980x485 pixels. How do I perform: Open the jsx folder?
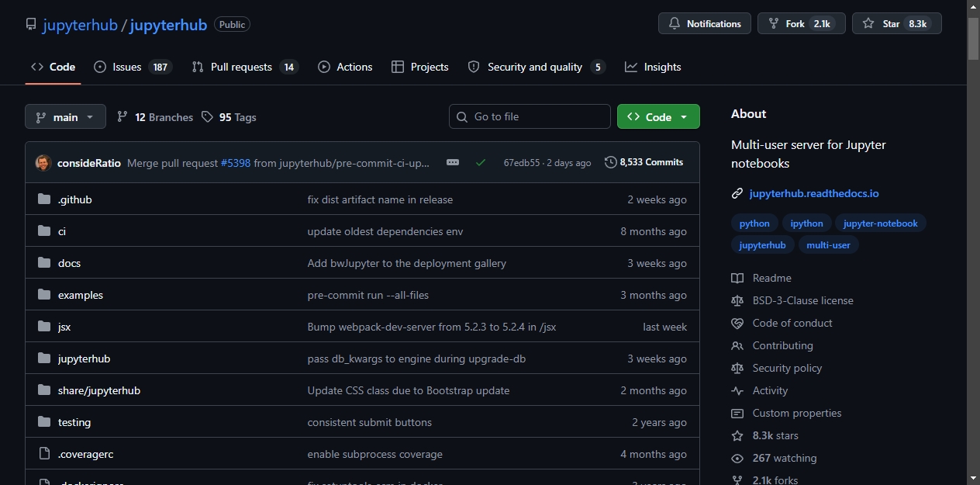pos(64,327)
